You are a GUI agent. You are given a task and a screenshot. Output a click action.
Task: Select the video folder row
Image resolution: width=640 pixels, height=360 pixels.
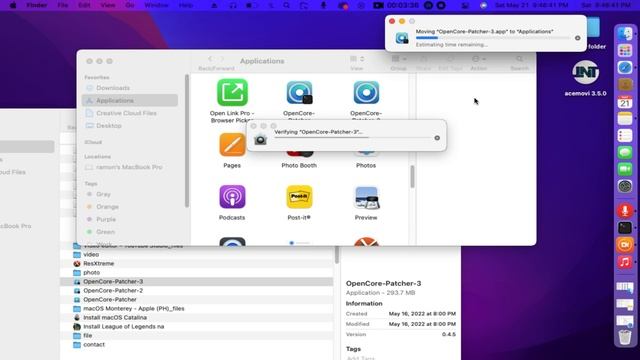197,255
